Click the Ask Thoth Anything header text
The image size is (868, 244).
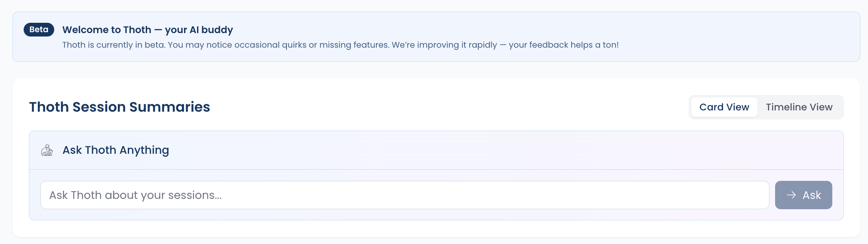pos(116,150)
